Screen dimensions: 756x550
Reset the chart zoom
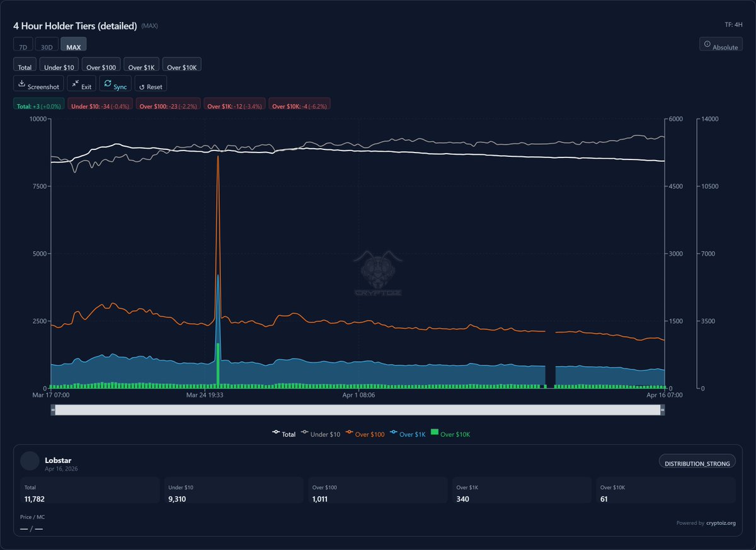pos(151,84)
